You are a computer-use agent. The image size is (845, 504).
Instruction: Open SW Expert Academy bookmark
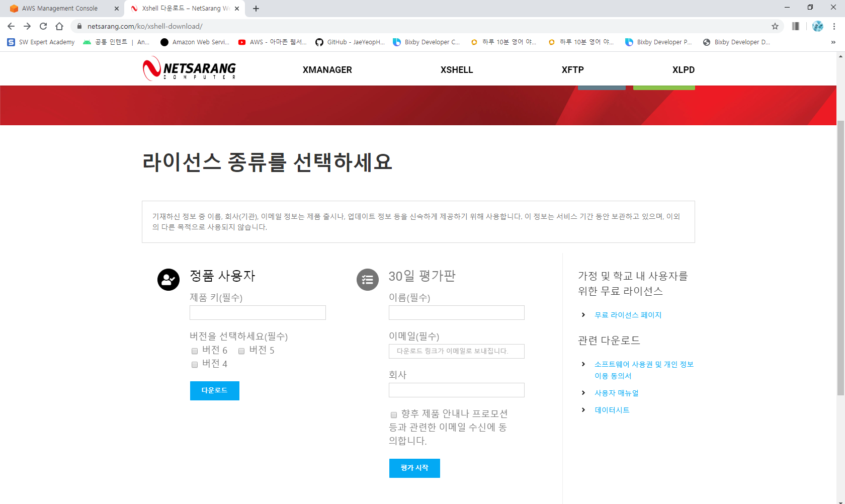41,42
